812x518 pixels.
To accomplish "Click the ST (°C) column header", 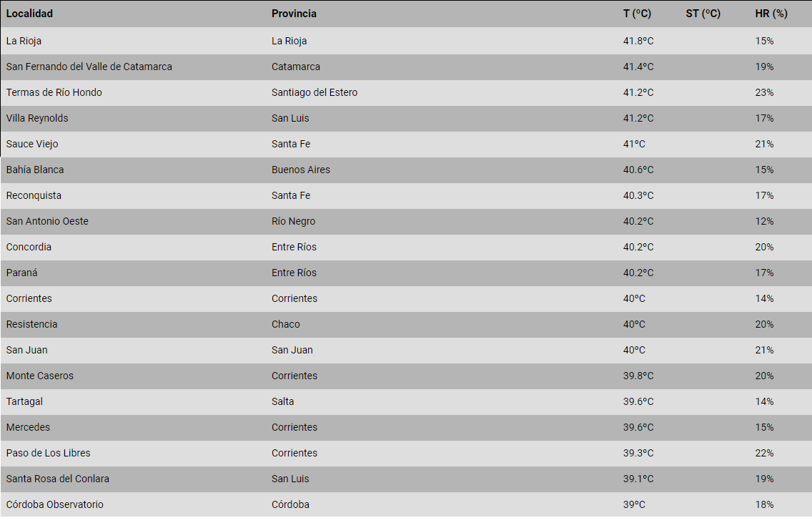I will (703, 14).
